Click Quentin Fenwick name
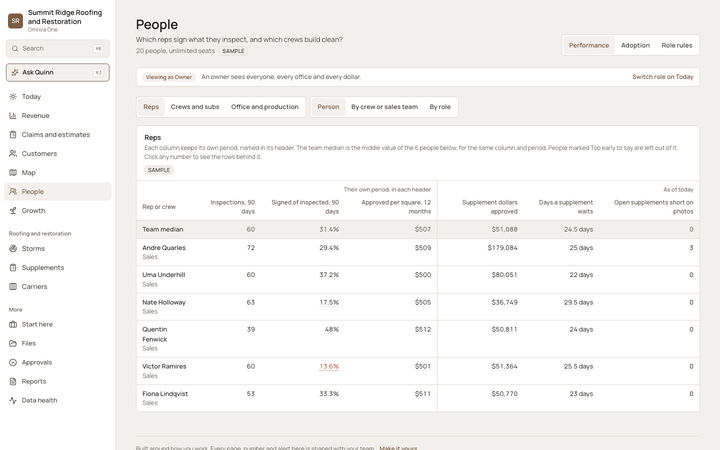720x450 pixels. click(x=155, y=334)
